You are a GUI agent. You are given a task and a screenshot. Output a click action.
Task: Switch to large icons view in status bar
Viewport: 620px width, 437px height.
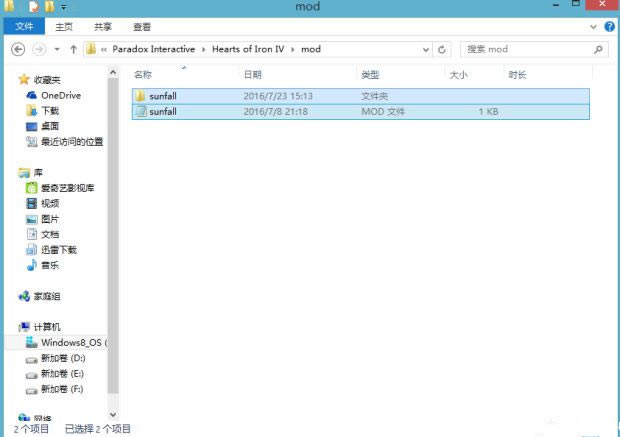pyautogui.click(x=610, y=429)
